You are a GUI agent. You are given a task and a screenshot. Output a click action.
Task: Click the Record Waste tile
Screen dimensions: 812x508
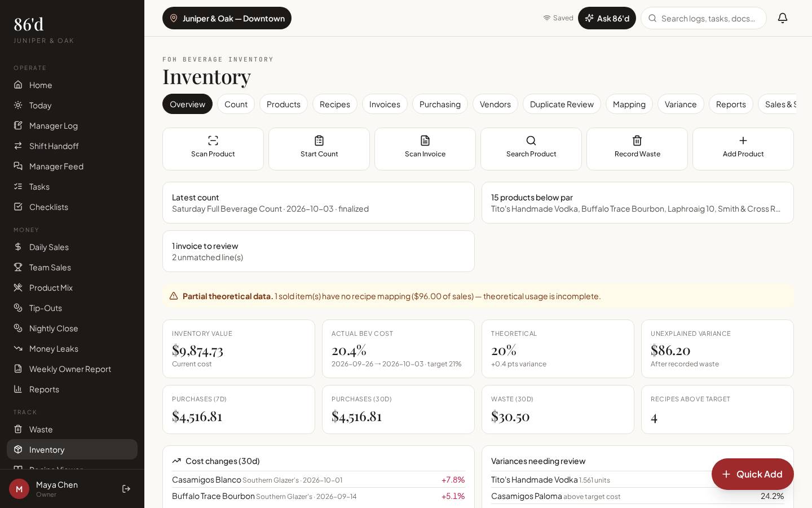[x=637, y=149]
